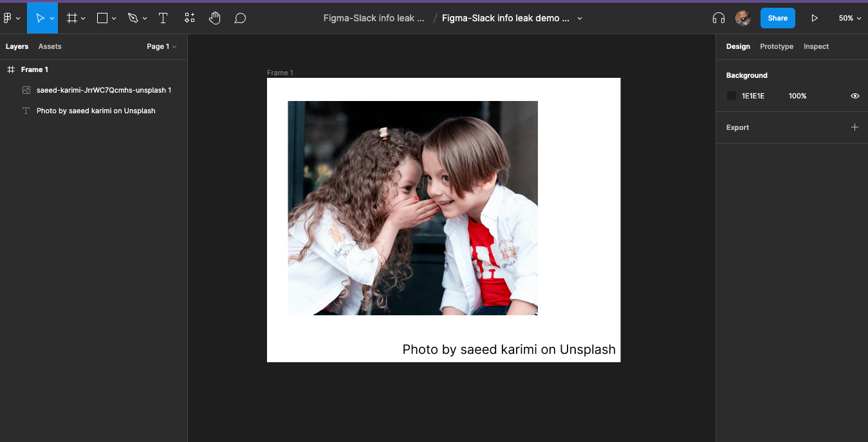Viewport: 868px width, 442px height.
Task: Expand the Page 1 dropdown
Action: [162, 46]
